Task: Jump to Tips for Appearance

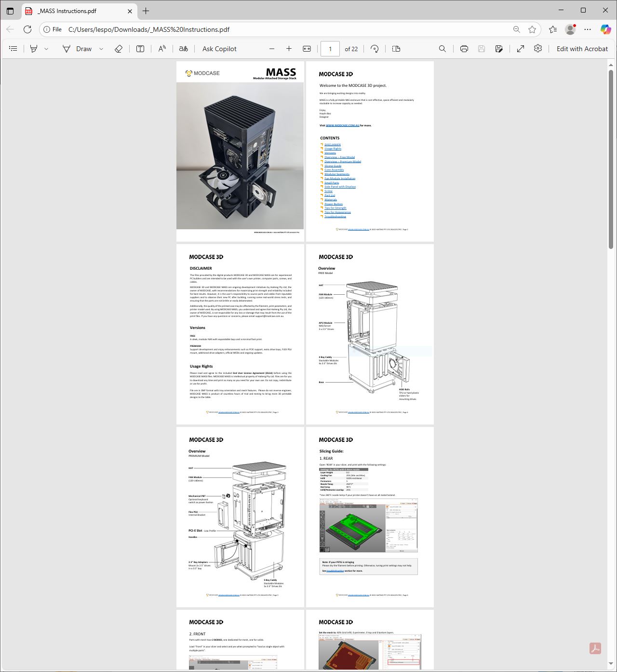Action: point(337,212)
